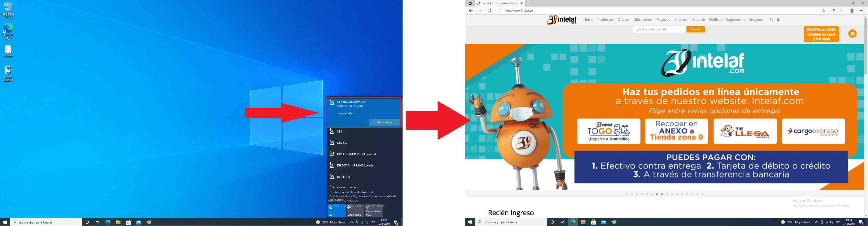This screenshot has height=226, width=868.
Task: Open Propiedades of the connected network
Action: [345, 113]
